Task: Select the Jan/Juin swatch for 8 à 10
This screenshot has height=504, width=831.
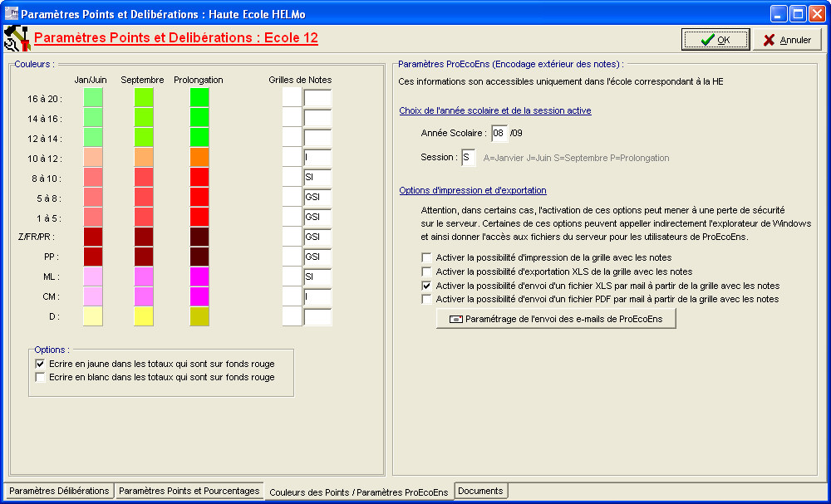Action: (x=93, y=178)
